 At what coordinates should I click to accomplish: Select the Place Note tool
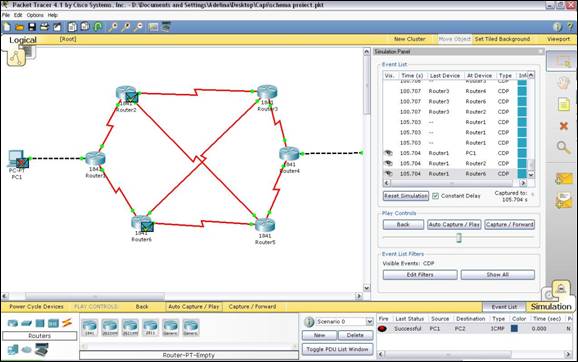[x=563, y=105]
